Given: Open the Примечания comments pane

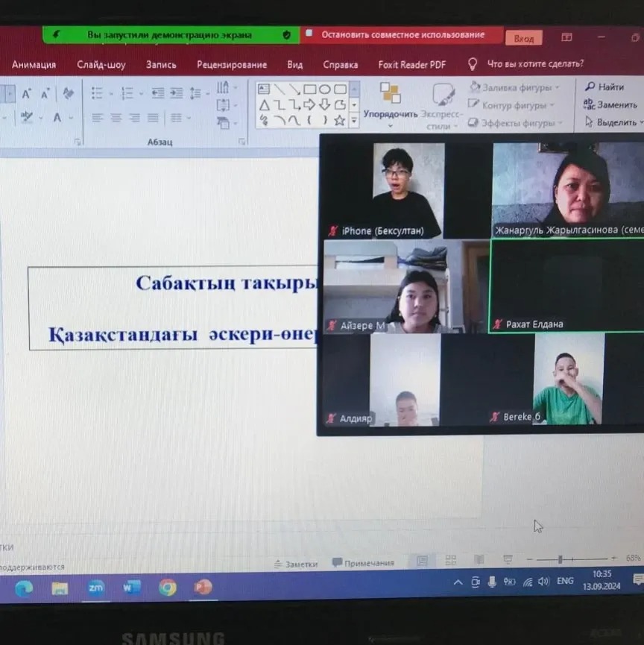Looking at the screenshot, I should tap(363, 562).
